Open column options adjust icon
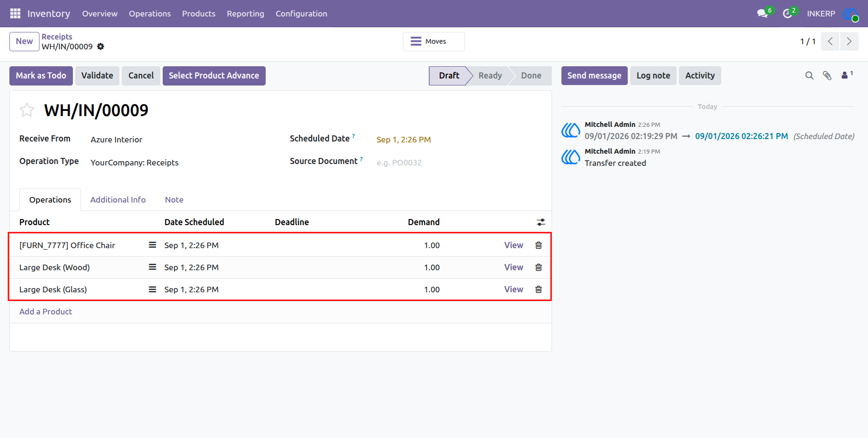This screenshot has width=868, height=438. pos(541,222)
